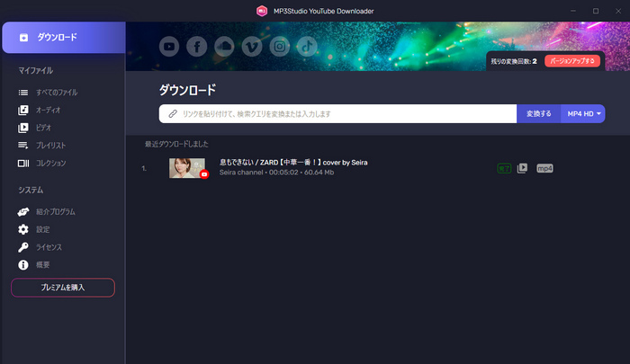Click the video icon beside ビデオ
630x364 pixels.
23,128
